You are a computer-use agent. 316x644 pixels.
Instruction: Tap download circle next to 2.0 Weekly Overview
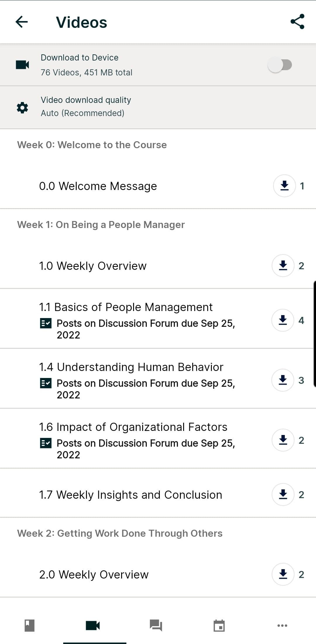283,574
